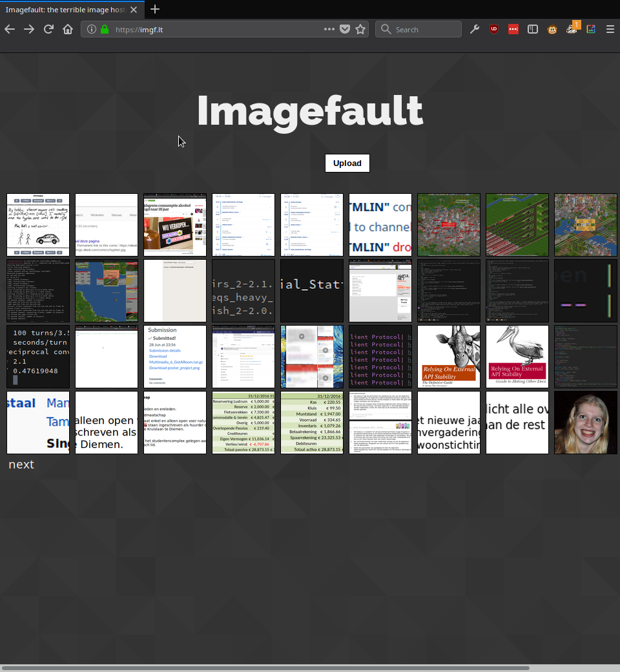Open the giraffe API Stability book thumbnail
This screenshot has width=620, height=672.
pyautogui.click(x=449, y=357)
